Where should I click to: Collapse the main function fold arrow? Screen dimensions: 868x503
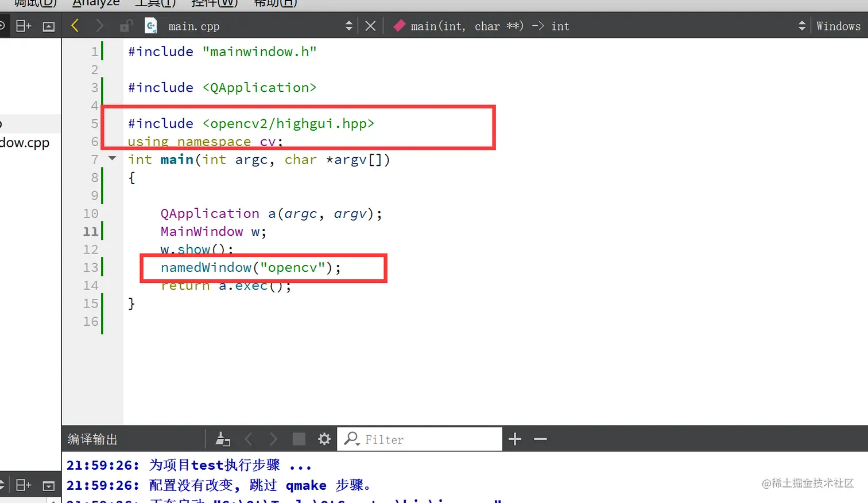[112, 159]
